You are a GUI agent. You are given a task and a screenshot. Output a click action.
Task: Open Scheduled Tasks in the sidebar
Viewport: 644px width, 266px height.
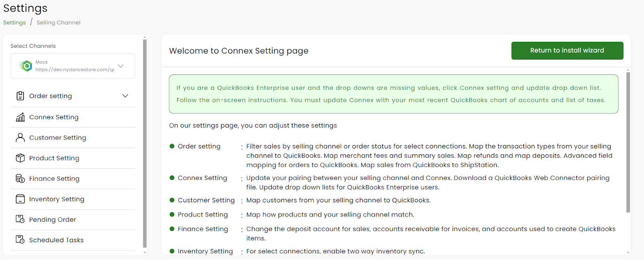pos(73,240)
